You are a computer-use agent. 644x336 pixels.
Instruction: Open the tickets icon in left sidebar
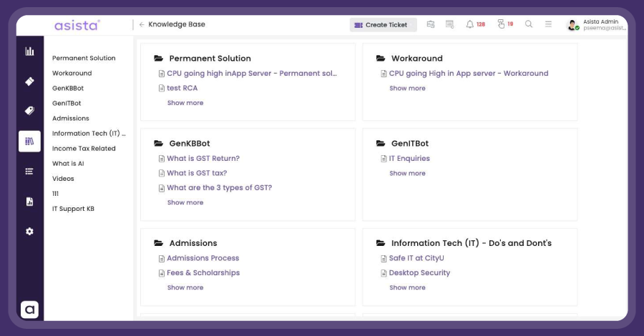click(x=29, y=81)
